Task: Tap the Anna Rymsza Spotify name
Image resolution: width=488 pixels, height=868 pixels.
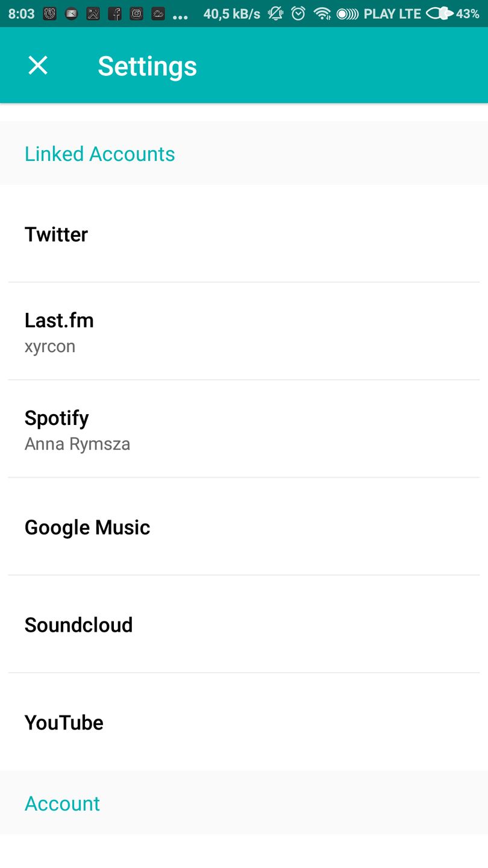Action: coord(77,444)
